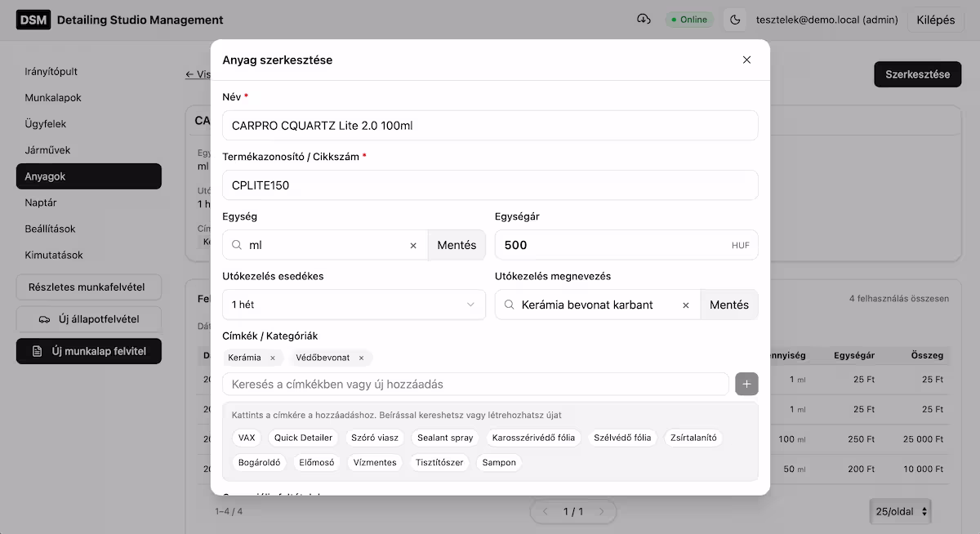The height and width of the screenshot is (534, 980).
Task: Add the VAX tag
Action: 247,438
